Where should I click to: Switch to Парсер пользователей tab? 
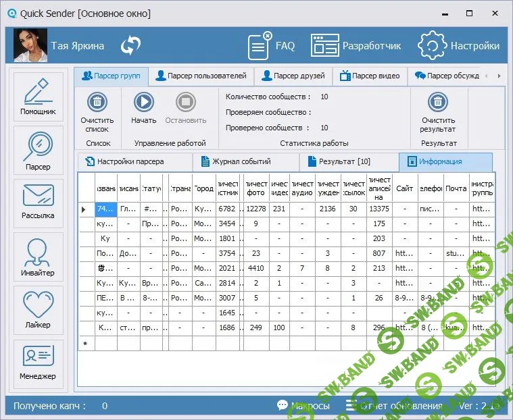(x=201, y=76)
